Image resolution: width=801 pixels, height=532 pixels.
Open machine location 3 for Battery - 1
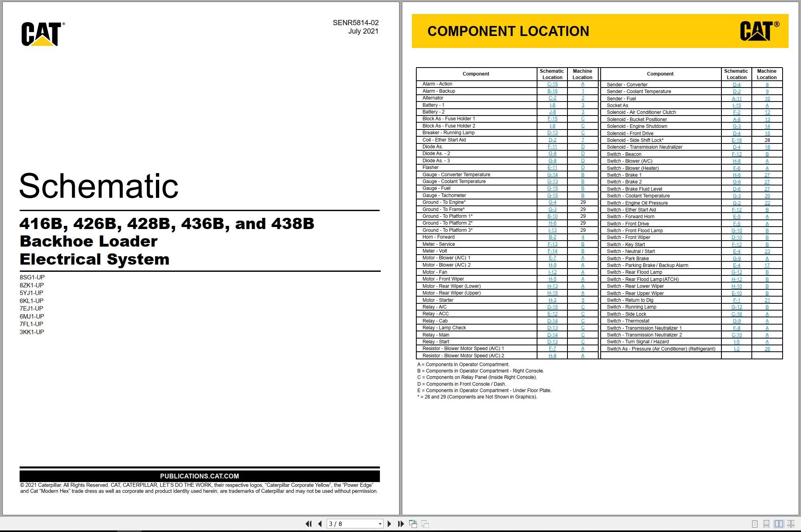(x=583, y=105)
